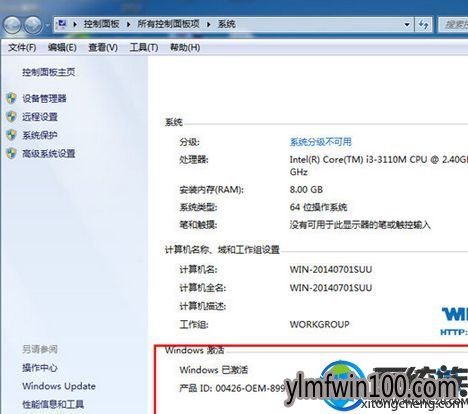The image size is (468, 414).
Task: Open 操作中心 under 另请参阅
Action: click(40, 368)
